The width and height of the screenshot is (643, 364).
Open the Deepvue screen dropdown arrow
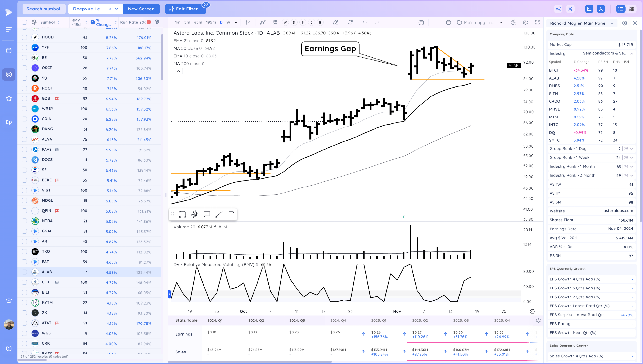tap(116, 9)
